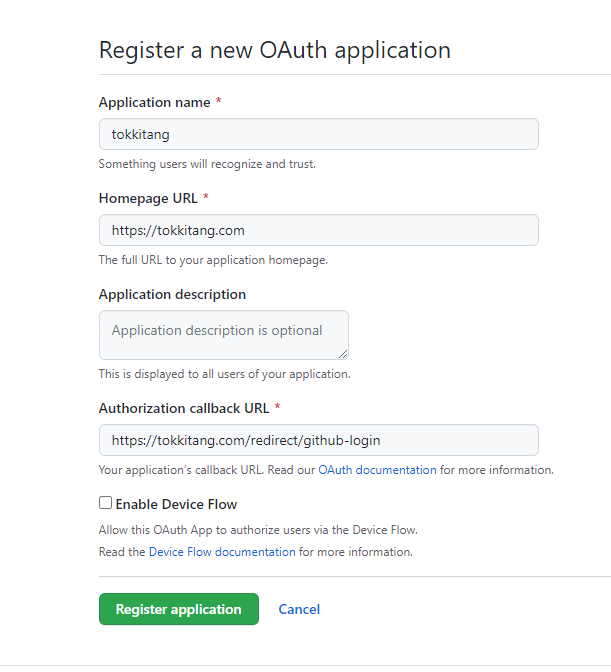This screenshot has width=611, height=672.
Task: Tick the Enable Device Flow checkbox
Action: pos(105,504)
